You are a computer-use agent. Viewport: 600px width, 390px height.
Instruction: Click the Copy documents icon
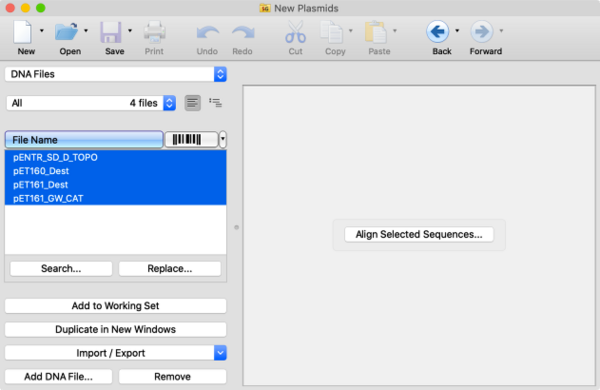tap(331, 32)
